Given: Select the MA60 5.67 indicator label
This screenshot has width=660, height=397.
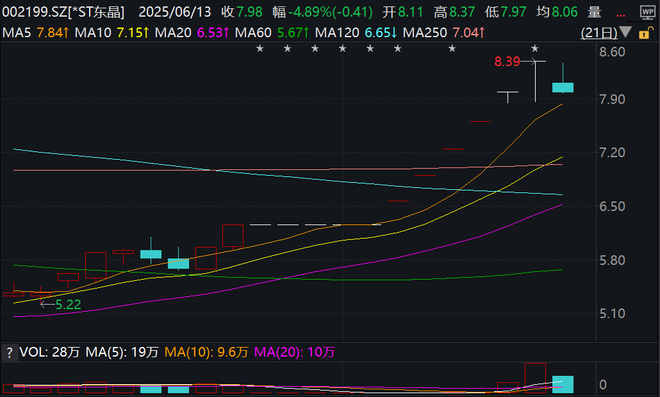Looking at the screenshot, I should click(x=272, y=32).
